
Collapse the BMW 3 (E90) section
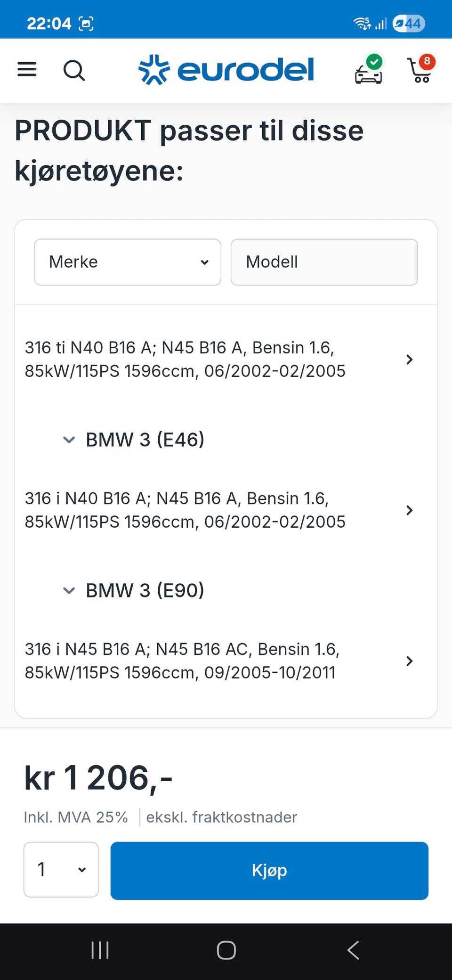coord(69,590)
